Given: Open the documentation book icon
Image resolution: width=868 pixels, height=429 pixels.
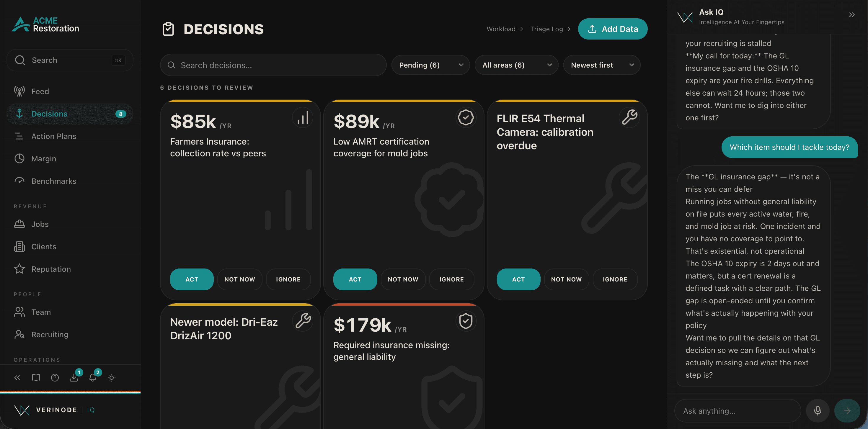Looking at the screenshot, I should pos(36,377).
